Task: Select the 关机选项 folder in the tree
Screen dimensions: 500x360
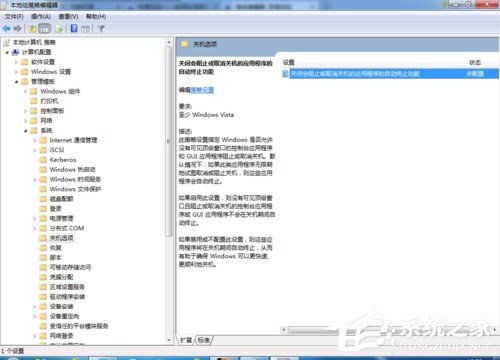Action: click(x=61, y=238)
